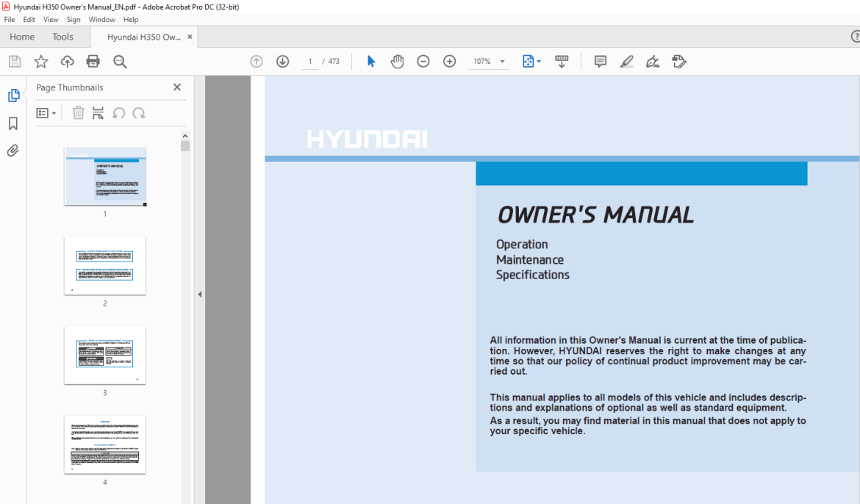Open the Bookmarks panel icon

click(13, 123)
